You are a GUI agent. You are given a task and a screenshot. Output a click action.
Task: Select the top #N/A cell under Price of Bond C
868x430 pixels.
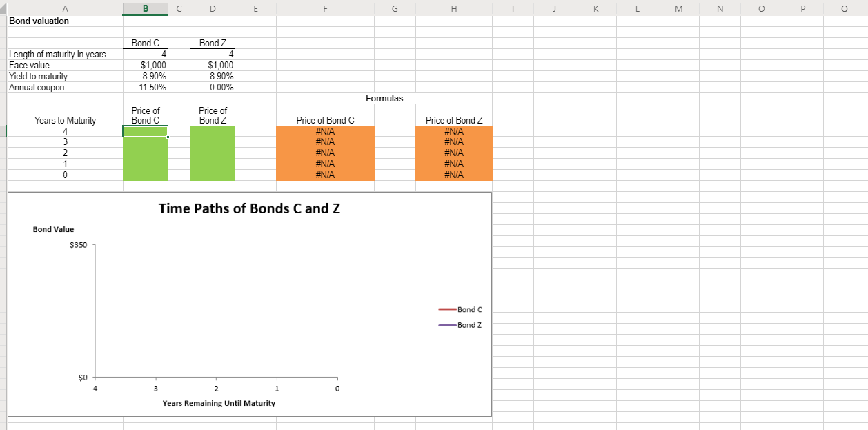325,130
